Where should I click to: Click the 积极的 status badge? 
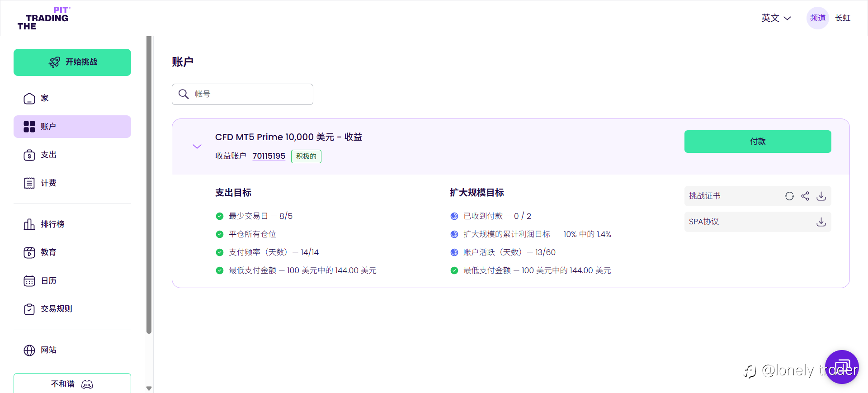click(306, 156)
